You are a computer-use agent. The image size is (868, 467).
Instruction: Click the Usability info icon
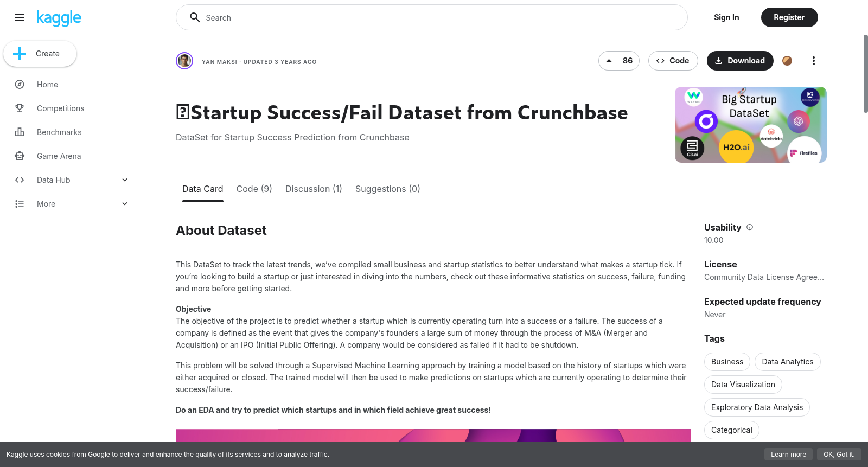(750, 227)
